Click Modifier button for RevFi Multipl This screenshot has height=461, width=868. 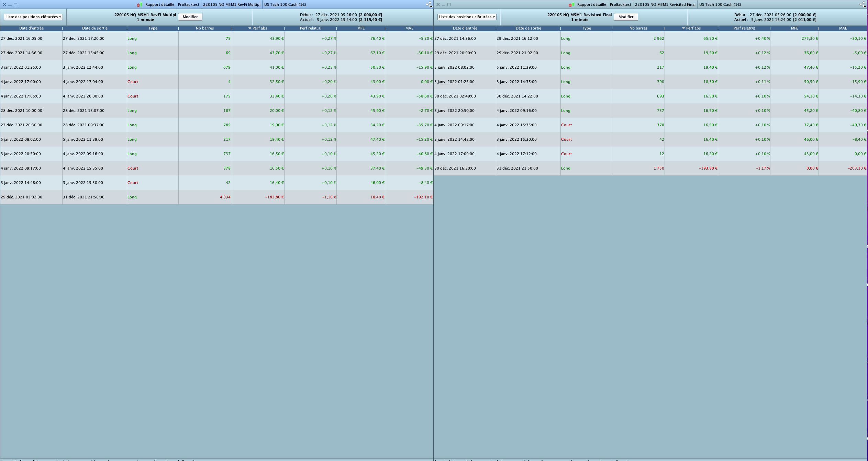tap(190, 17)
